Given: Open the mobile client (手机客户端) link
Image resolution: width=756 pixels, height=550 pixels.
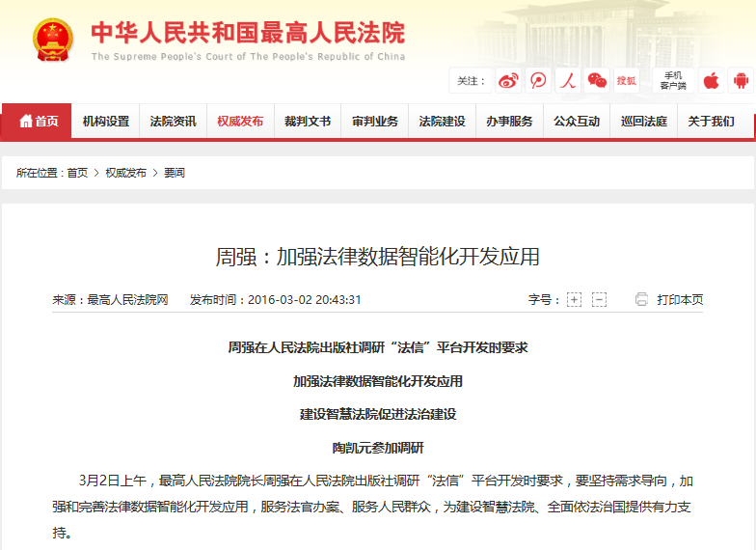Looking at the screenshot, I should coord(673,81).
